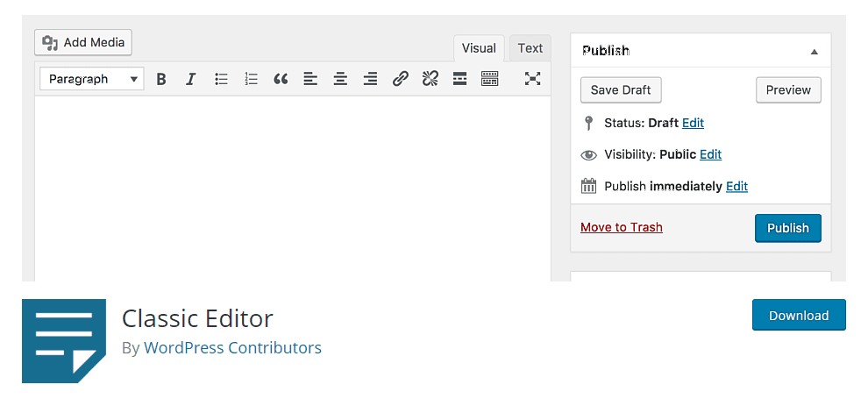Toggle the extended toolbar (kitchen sink)
Image resolution: width=868 pixels, height=406 pixels.
pos(489,79)
